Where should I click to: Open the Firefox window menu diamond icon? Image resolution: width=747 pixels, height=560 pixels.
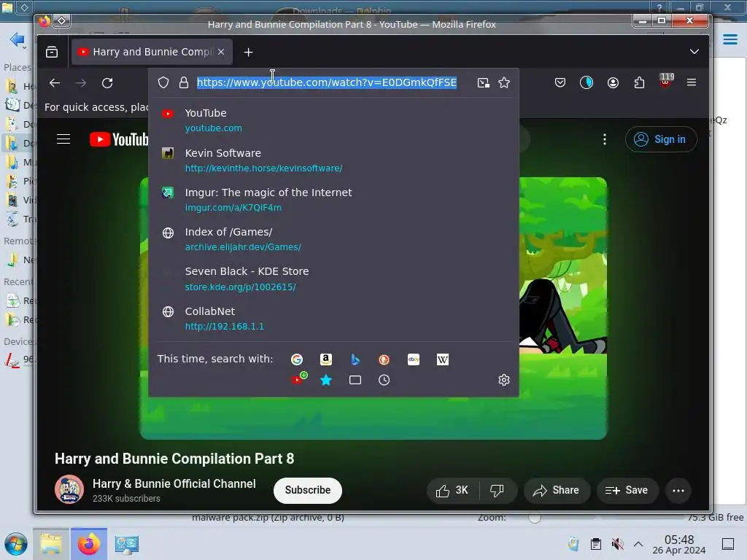(62, 20)
